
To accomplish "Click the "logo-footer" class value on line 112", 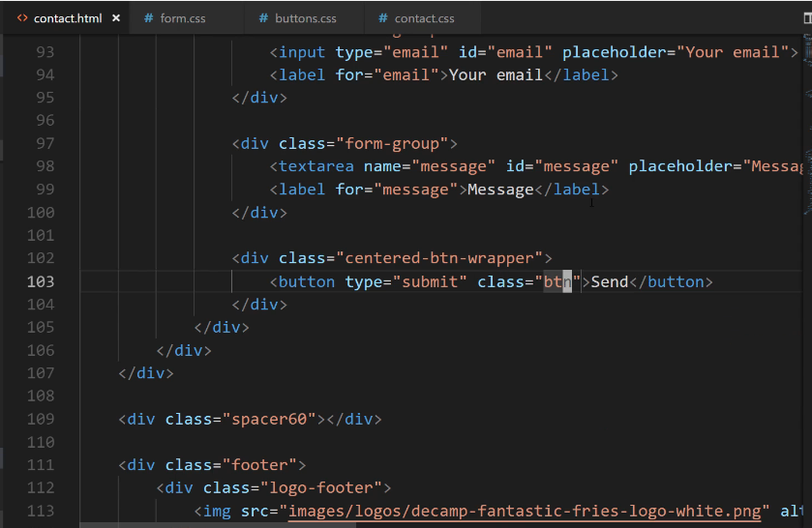I will tap(321, 487).
